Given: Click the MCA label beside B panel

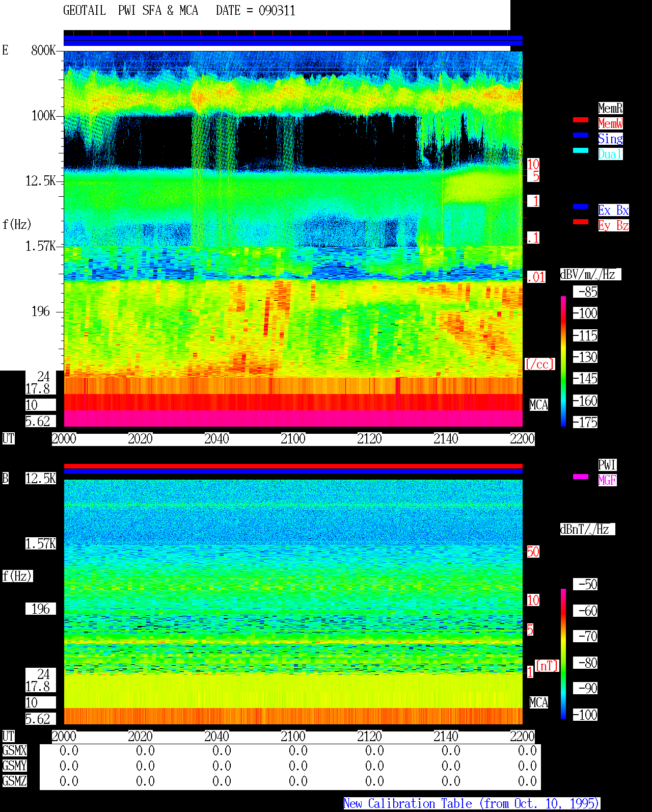Looking at the screenshot, I should (539, 702).
